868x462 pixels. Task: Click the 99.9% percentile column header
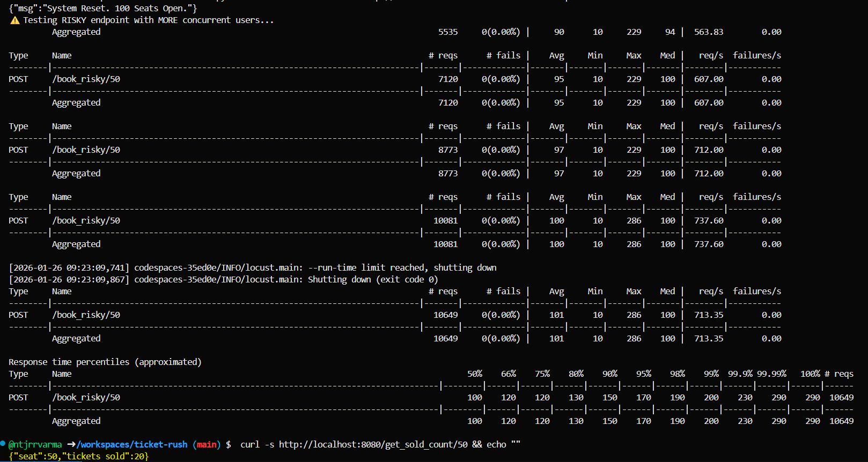pos(740,374)
